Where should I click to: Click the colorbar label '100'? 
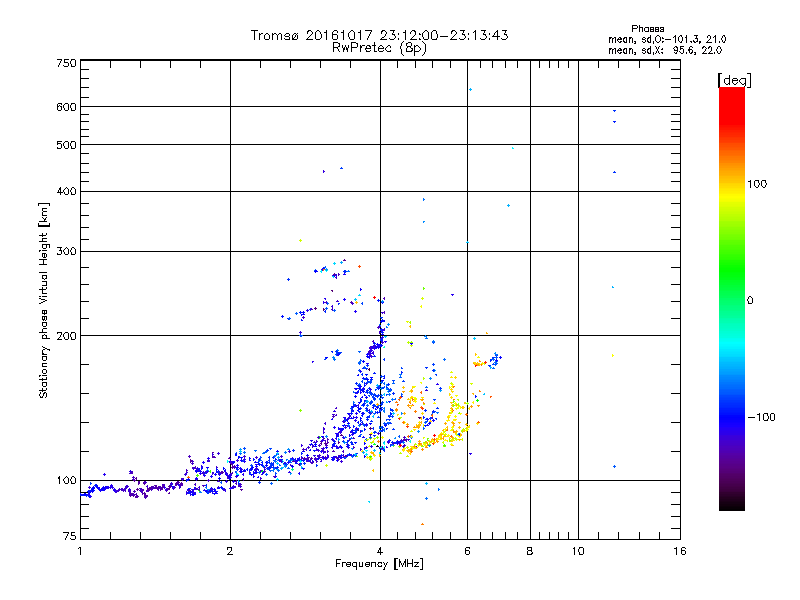(x=757, y=184)
